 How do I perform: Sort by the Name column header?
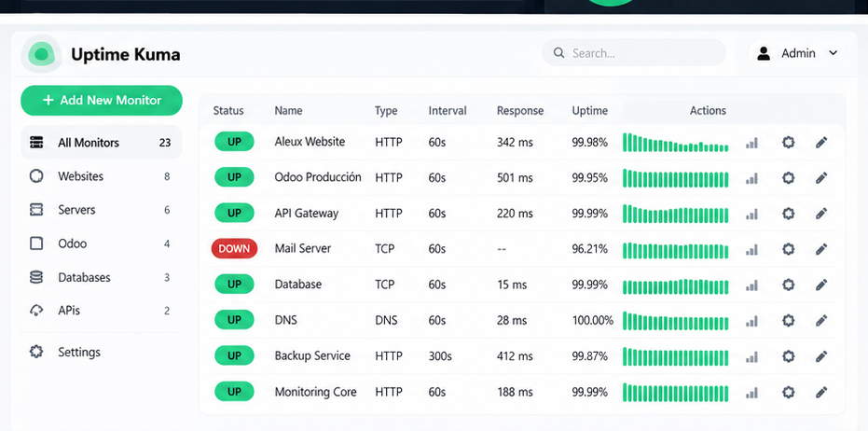288,110
